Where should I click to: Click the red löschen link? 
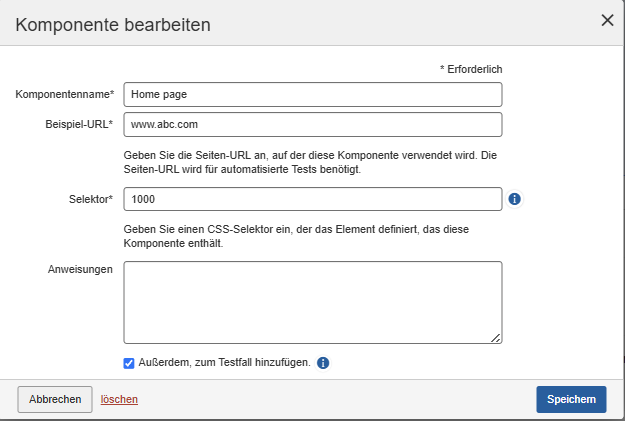119,399
